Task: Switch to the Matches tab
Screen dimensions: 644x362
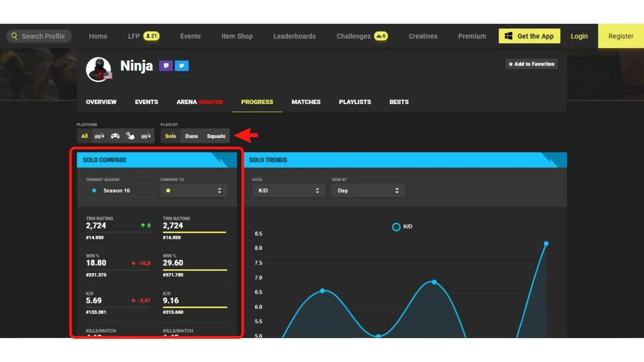Action: (x=305, y=102)
